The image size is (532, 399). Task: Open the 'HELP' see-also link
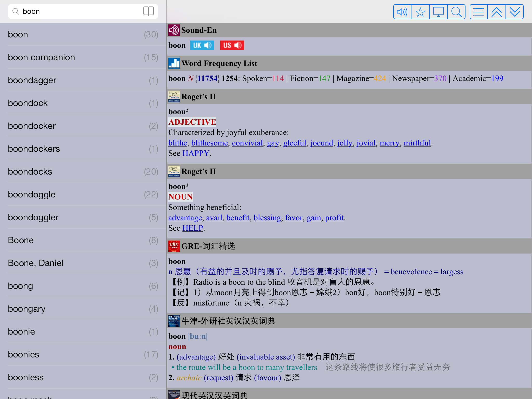pyautogui.click(x=193, y=228)
